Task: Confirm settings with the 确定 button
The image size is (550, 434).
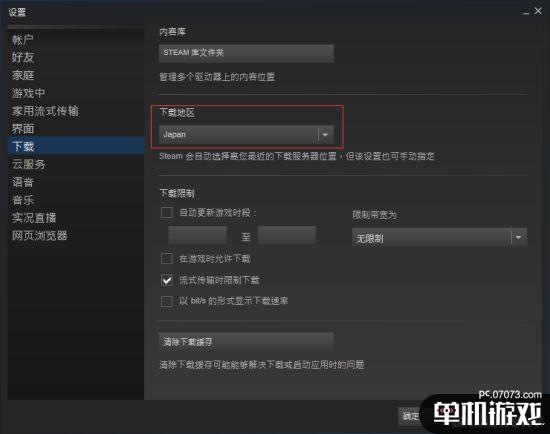Action: coord(411,416)
